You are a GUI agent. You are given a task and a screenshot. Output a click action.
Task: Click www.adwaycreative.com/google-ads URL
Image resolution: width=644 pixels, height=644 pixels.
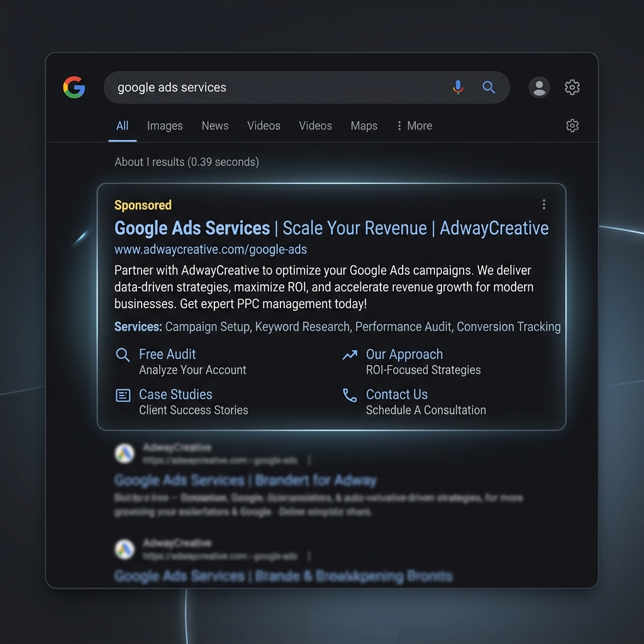click(210, 249)
